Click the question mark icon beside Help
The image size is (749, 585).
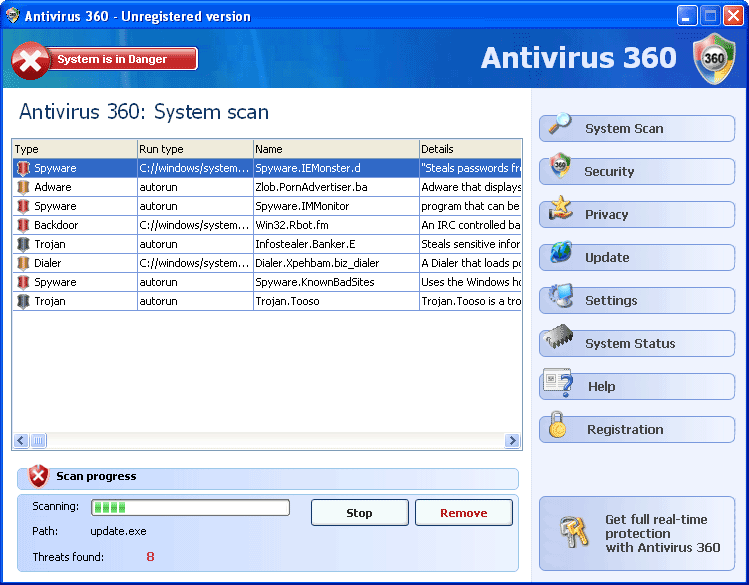point(558,382)
